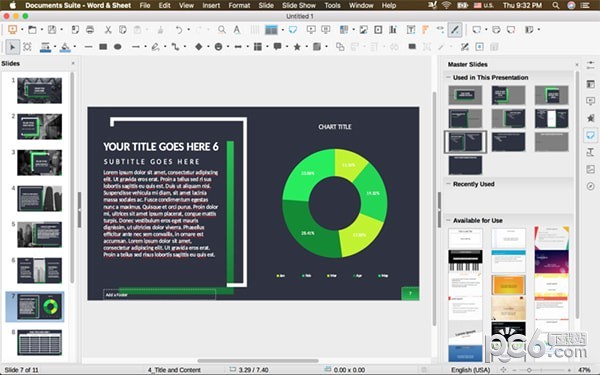This screenshot has width=600, height=375.
Task: Select the Fill color bucket tool
Action: pyautogui.click(x=65, y=47)
